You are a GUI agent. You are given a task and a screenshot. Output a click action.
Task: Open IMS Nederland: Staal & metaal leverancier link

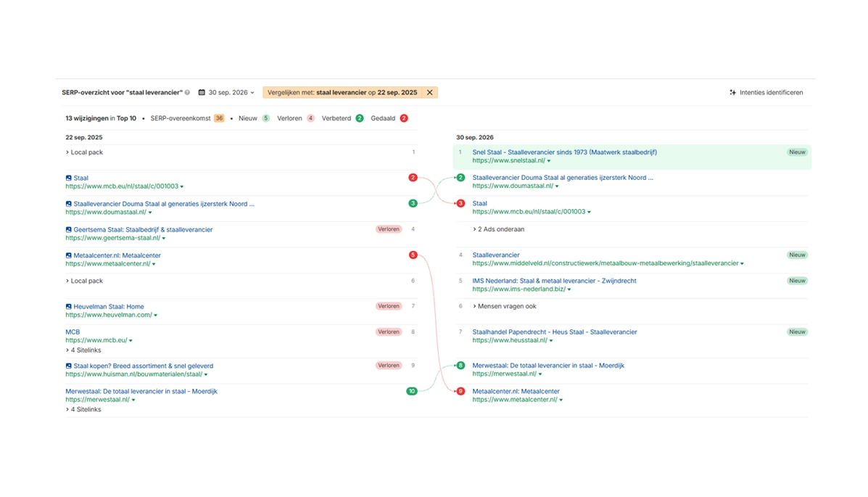pyautogui.click(x=554, y=281)
